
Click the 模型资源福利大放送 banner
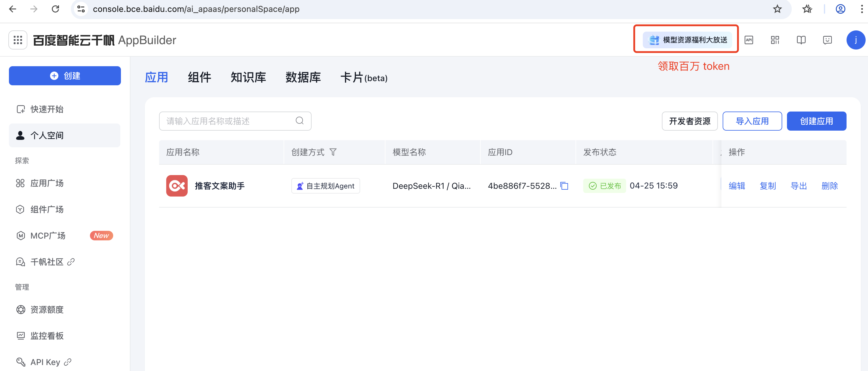[x=687, y=40]
